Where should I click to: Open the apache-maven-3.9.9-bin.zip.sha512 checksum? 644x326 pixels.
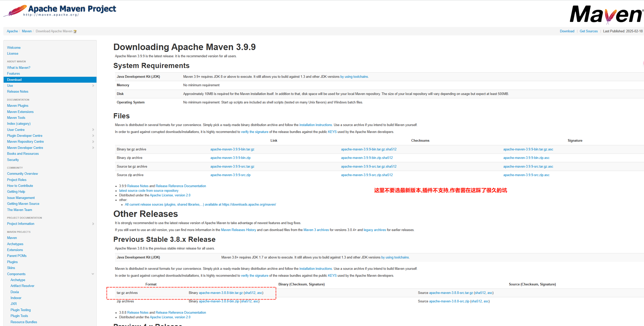pyautogui.click(x=367, y=158)
